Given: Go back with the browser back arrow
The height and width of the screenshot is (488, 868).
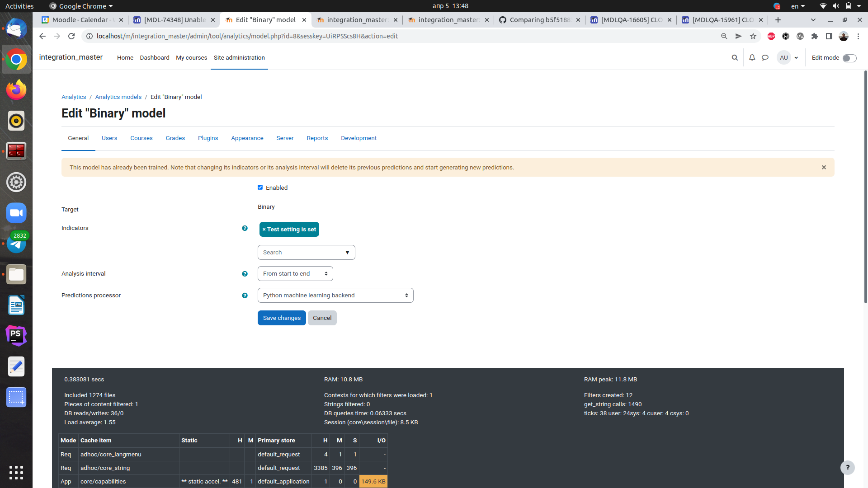Looking at the screenshot, I should pos(42,36).
